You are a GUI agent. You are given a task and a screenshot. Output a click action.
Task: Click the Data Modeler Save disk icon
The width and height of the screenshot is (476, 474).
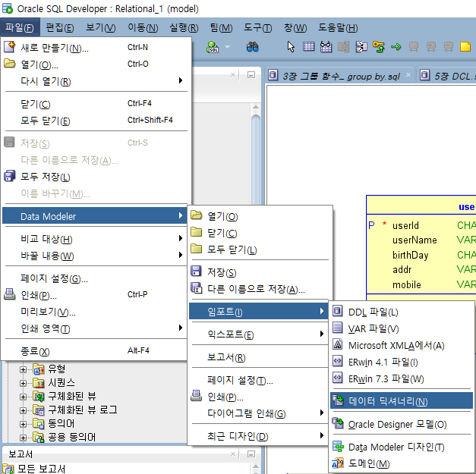tap(196, 271)
